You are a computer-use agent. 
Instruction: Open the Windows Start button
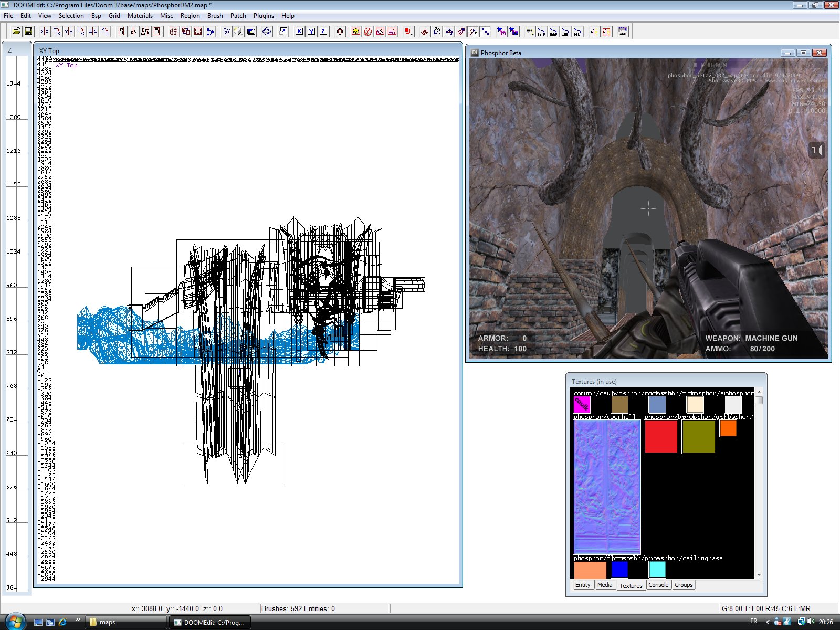pos(15,622)
